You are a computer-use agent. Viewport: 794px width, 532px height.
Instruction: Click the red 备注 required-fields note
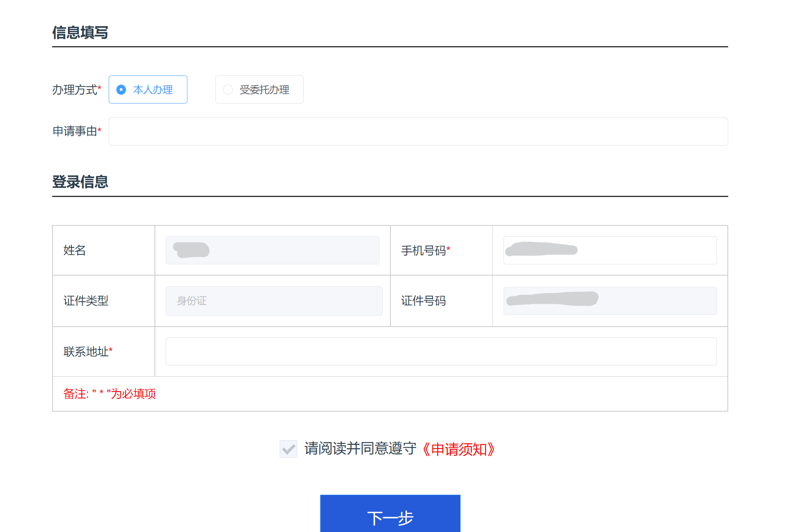pyautogui.click(x=110, y=394)
